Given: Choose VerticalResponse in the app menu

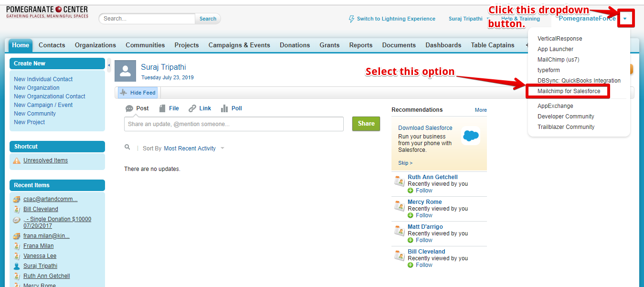Looking at the screenshot, I should (560, 39).
